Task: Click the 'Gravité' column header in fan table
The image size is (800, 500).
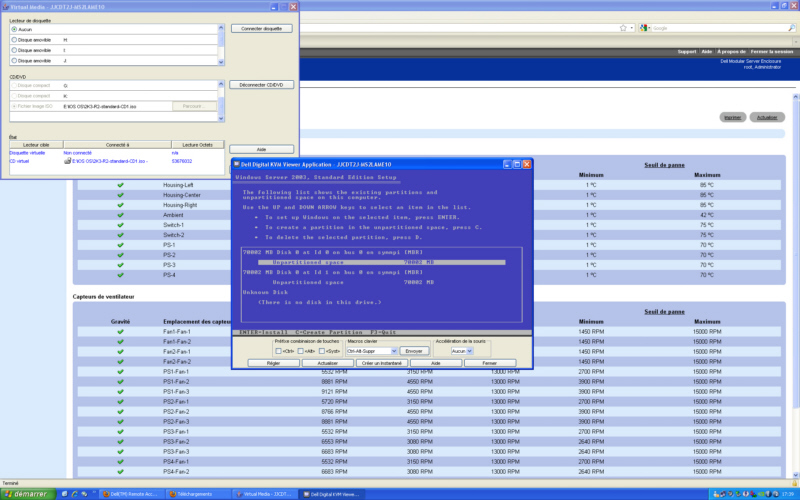Action: [120, 321]
